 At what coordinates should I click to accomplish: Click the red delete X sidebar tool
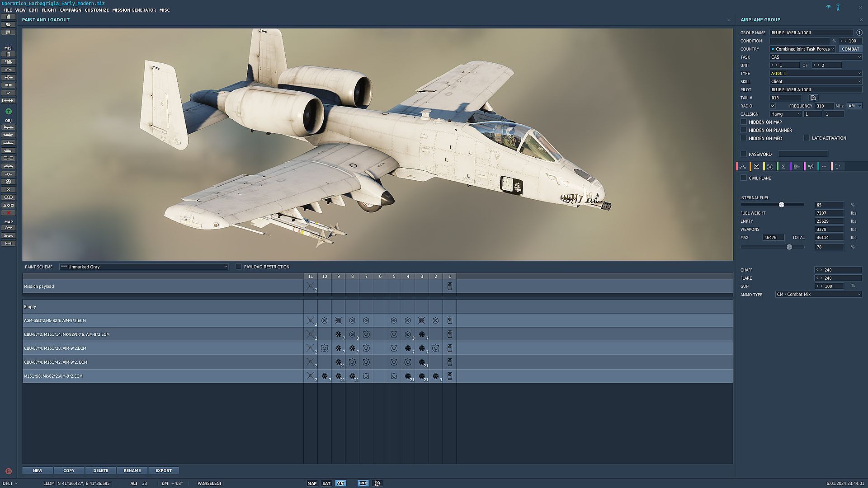9,213
